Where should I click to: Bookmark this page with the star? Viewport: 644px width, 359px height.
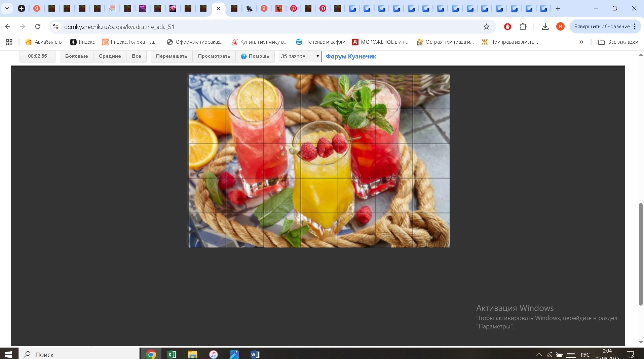(x=486, y=27)
